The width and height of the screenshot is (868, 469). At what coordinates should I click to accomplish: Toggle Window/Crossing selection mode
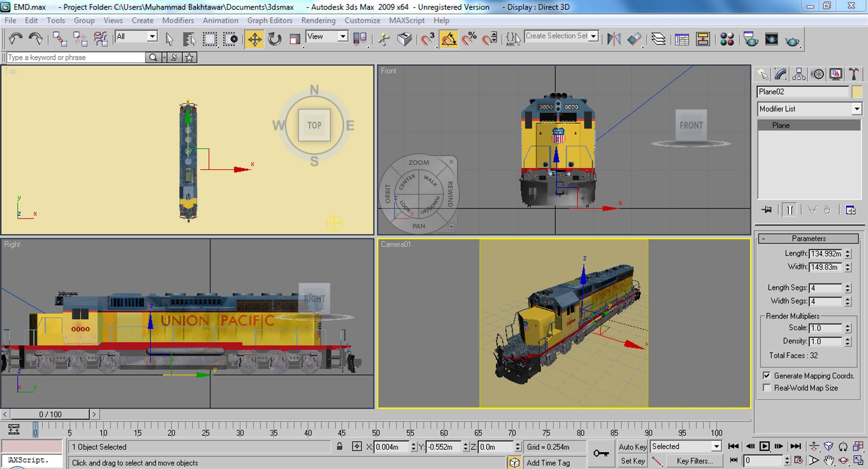[x=231, y=39]
